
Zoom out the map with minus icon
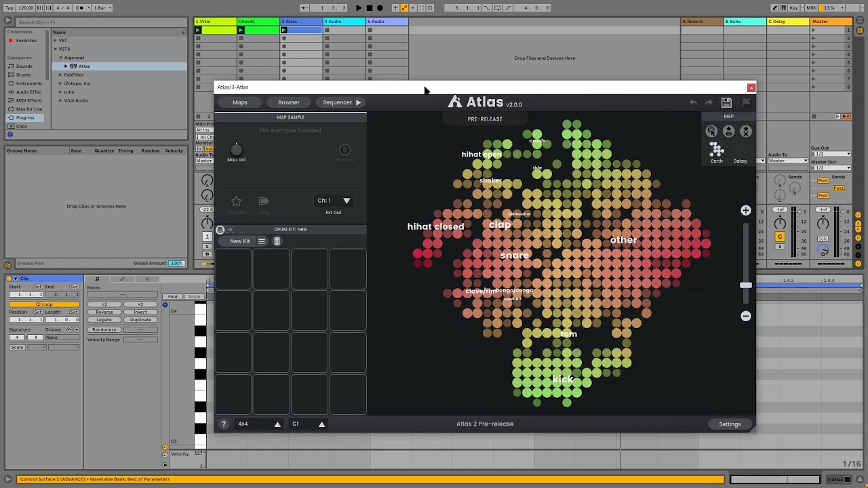(x=746, y=316)
